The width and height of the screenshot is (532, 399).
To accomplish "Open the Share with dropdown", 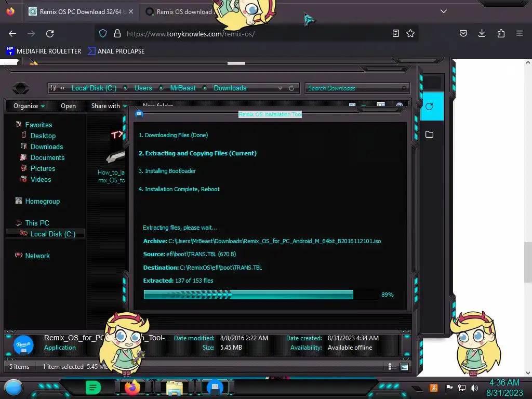I will tap(108, 106).
